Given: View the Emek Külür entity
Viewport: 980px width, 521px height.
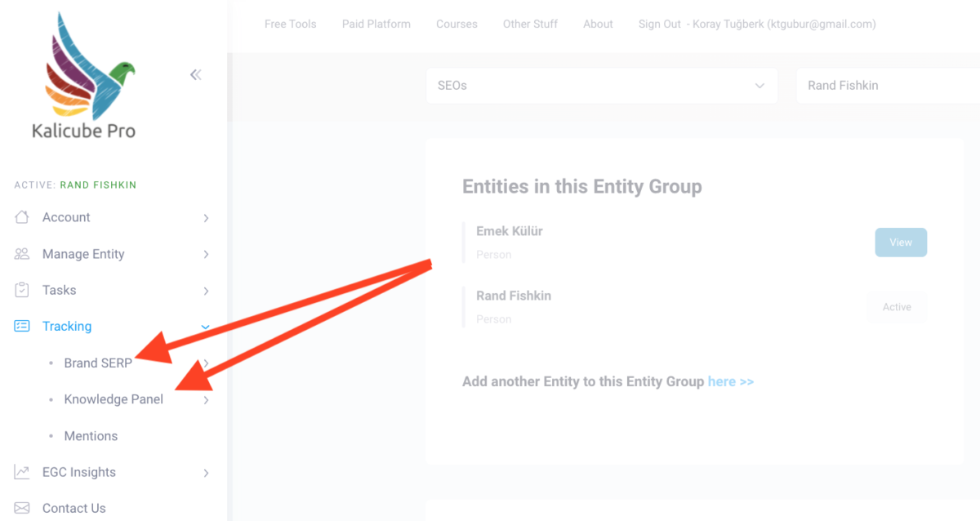Looking at the screenshot, I should [x=901, y=243].
